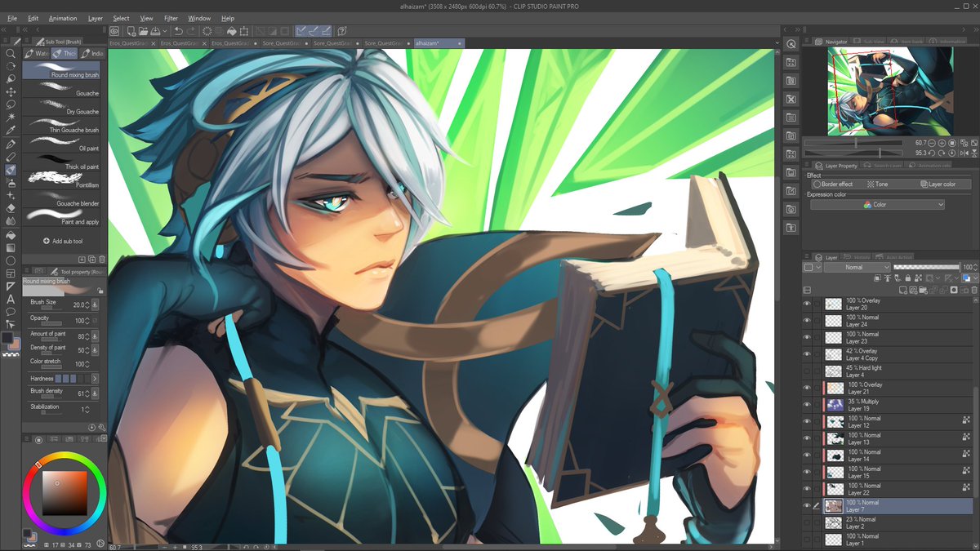Toggle visibility of Layer 19
Screen dimensions: 980x551
point(808,405)
